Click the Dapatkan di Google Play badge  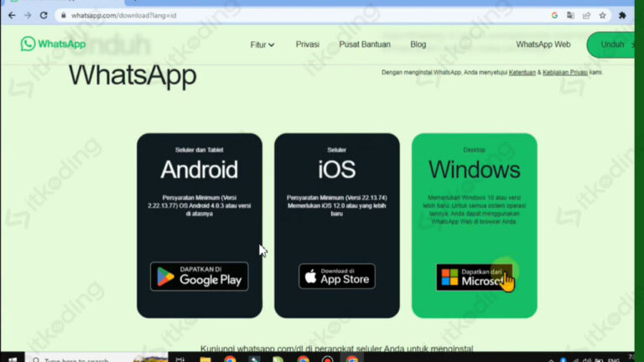(x=200, y=277)
